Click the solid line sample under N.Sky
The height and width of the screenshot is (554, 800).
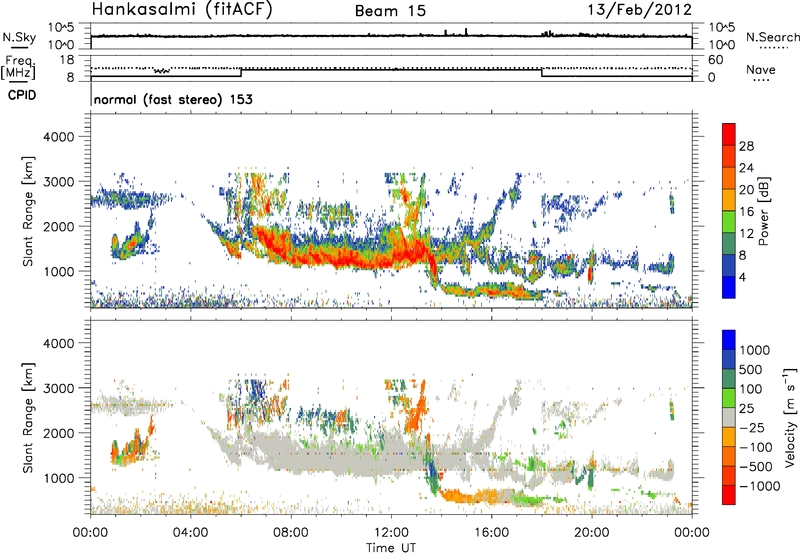tap(19, 46)
